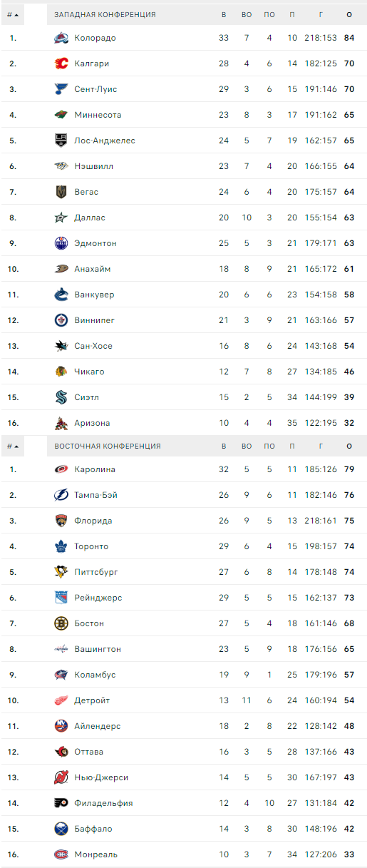
Task: Sort Western conference by rank arrow
Action: click(16, 14)
